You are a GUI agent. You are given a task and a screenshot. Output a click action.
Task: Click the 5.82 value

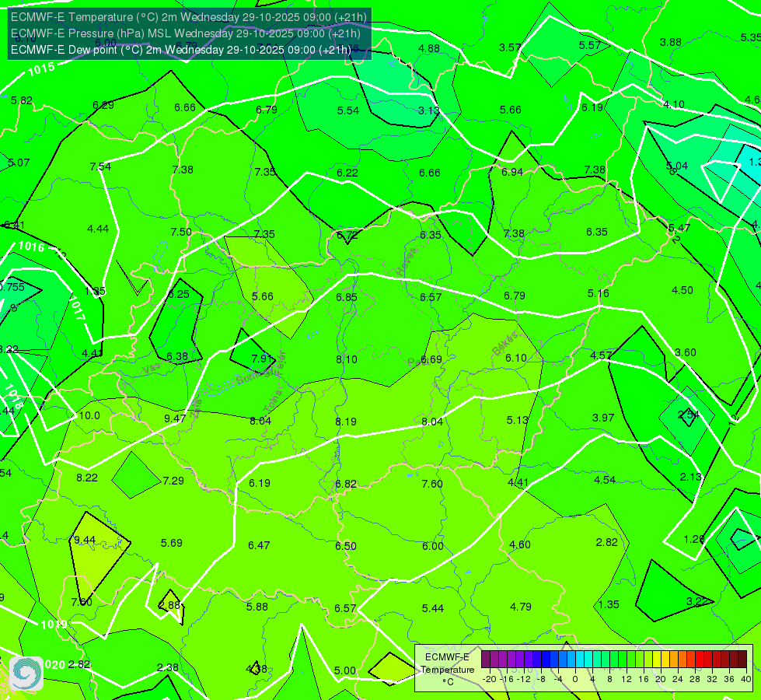point(22,100)
